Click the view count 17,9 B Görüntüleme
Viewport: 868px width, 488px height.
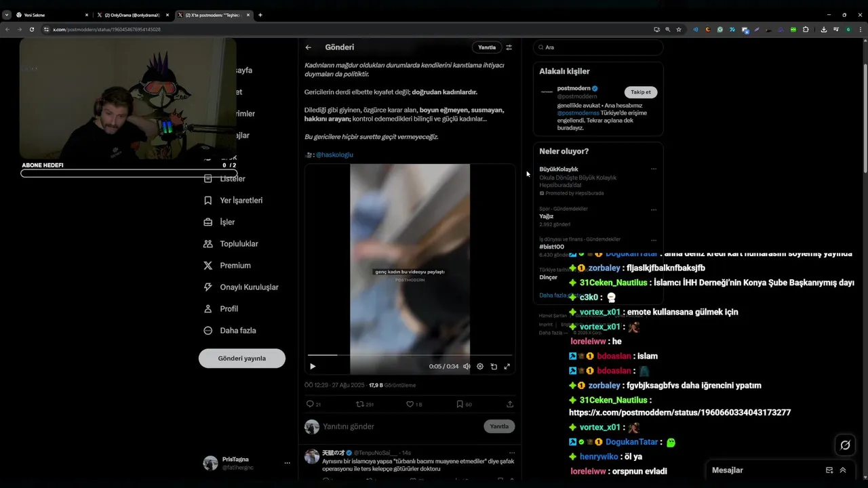coord(392,385)
